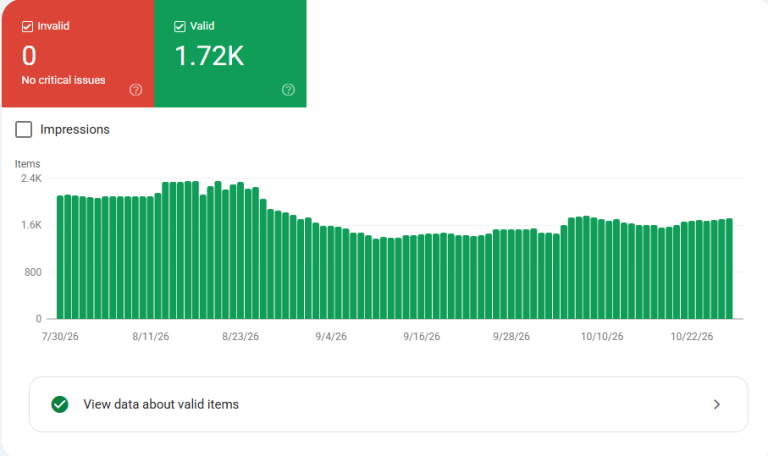This screenshot has width=768, height=456.
Task: Click the 1.6K axis value
Action: coord(31,225)
